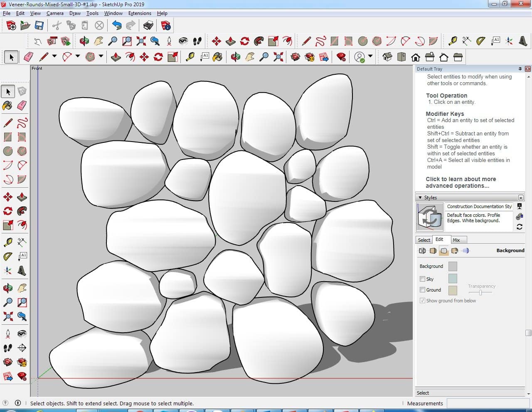
Task: Click 'Click to learn about more advanced operations' link
Action: point(461,182)
